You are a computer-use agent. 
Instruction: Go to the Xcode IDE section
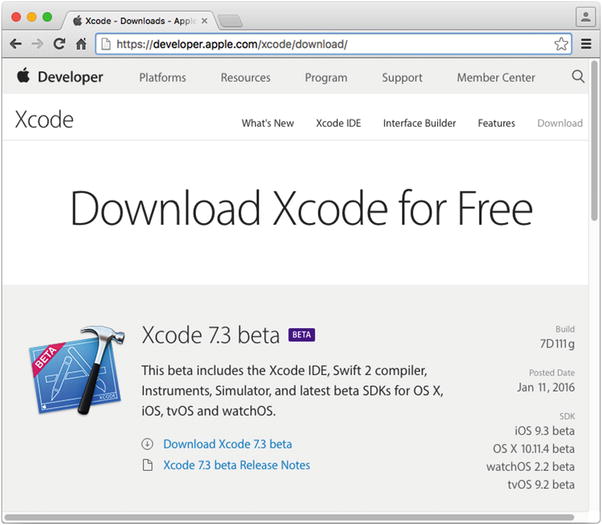338,123
